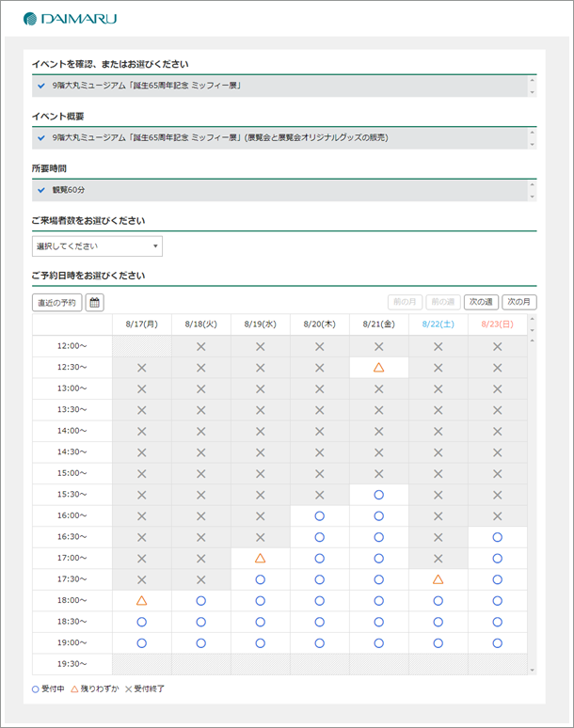Choose the circle slot at 16:00 on 8/20
This screenshot has width=574, height=728.
click(x=319, y=516)
